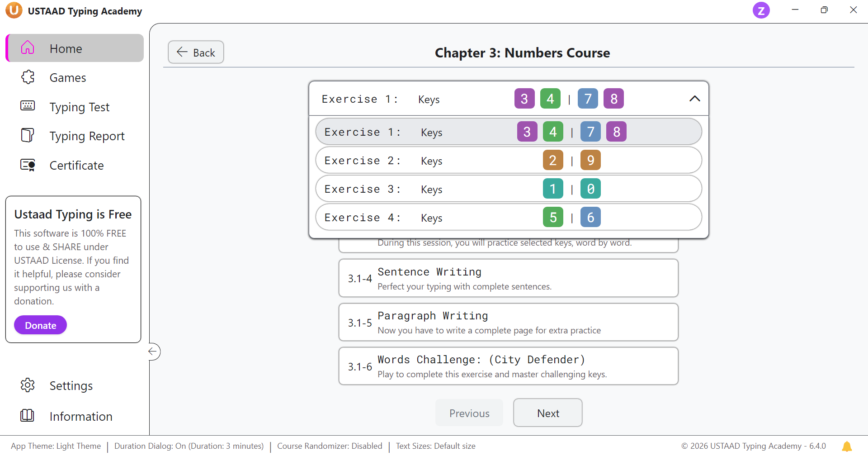The height and width of the screenshot is (456, 868).
Task: Select Exercise 2 with keys 2 and 9
Action: (508, 161)
